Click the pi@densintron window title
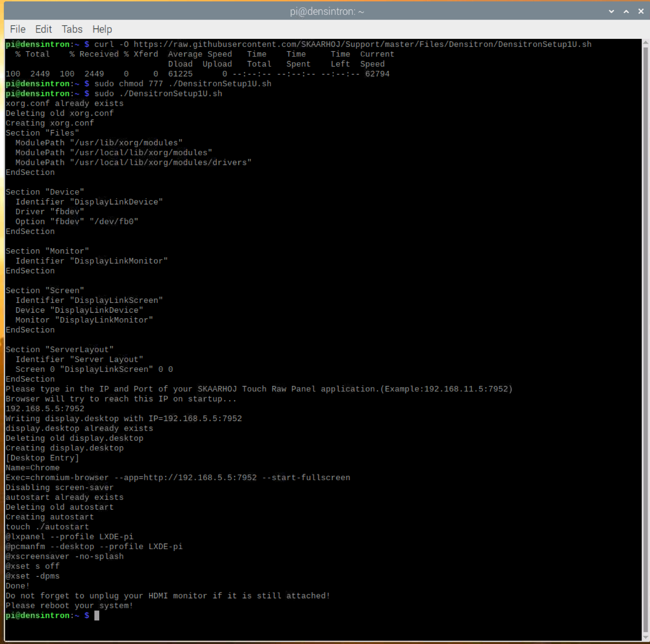The image size is (650, 644). [327, 11]
